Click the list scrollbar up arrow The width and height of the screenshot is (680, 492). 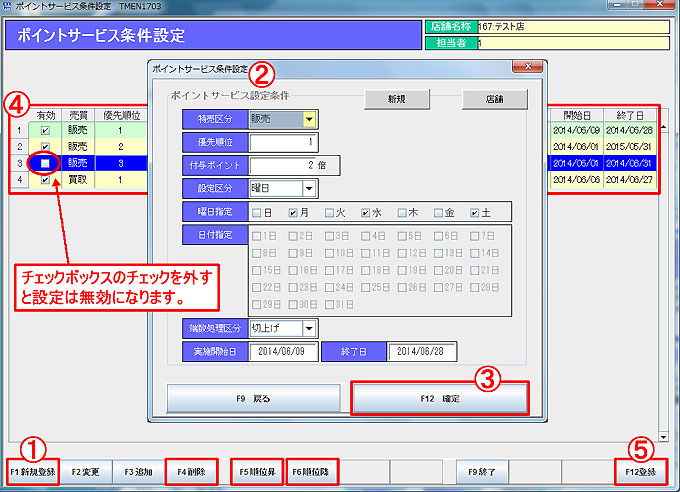click(663, 128)
